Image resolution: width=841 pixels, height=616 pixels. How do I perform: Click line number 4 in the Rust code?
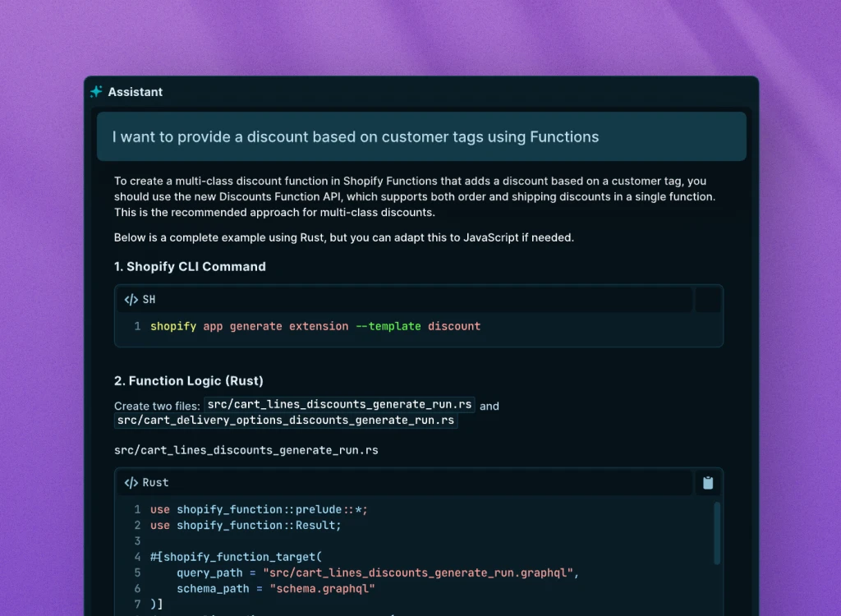[x=137, y=557]
